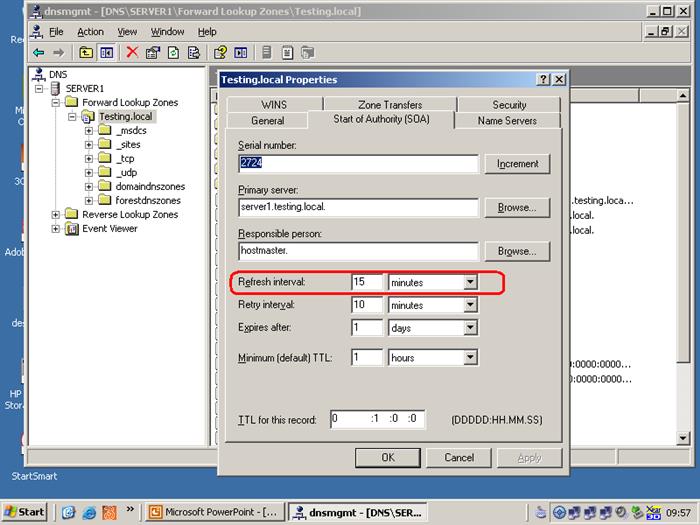This screenshot has height=525, width=700.
Task: Collapse the SERVER1 tree node
Action: (39, 89)
